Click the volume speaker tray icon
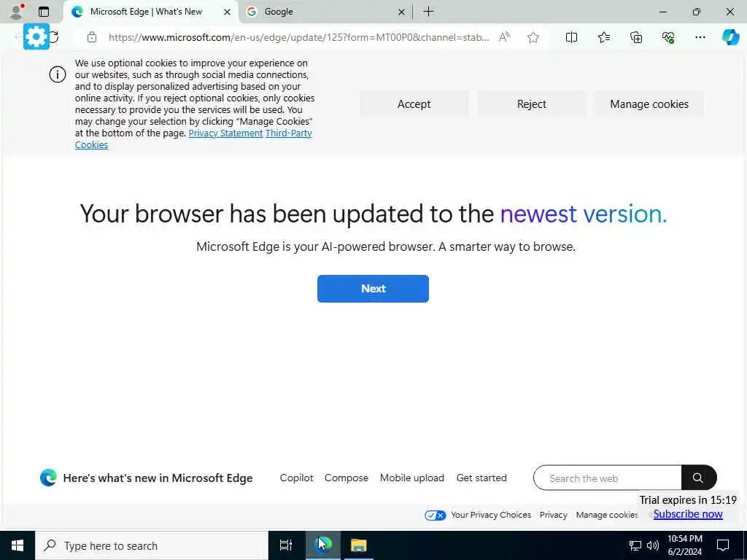 tap(653, 545)
